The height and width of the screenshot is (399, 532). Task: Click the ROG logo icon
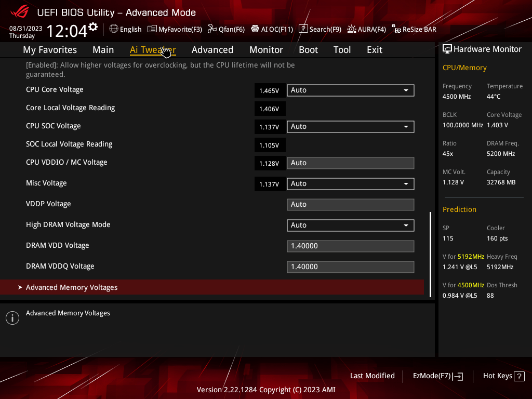[20, 12]
